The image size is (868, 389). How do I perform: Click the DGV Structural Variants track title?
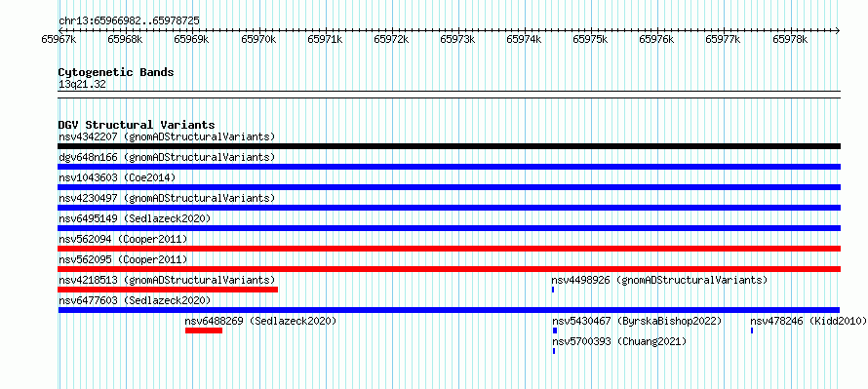pos(137,125)
